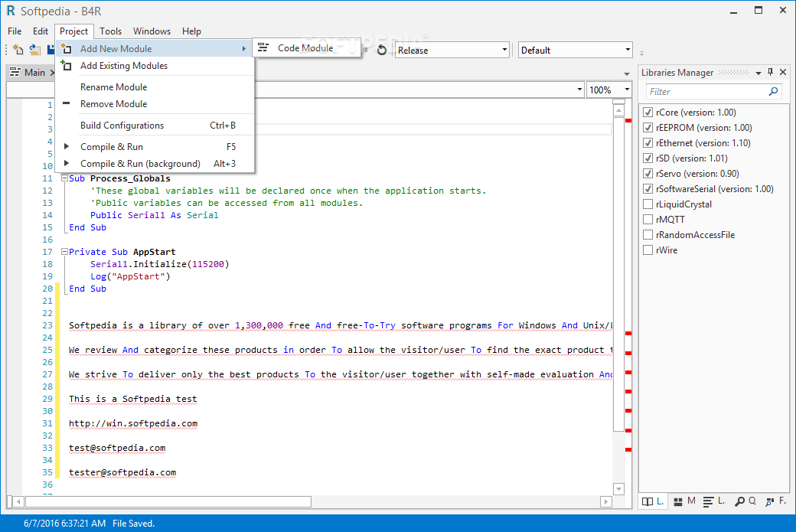
Task: Open the Default build configuration dropdown
Action: (x=628, y=50)
